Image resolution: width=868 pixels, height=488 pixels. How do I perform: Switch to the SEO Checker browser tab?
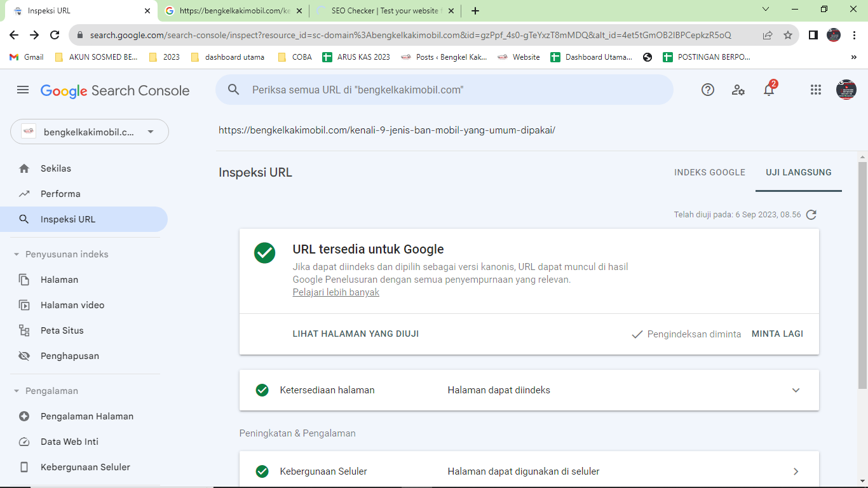click(x=384, y=11)
